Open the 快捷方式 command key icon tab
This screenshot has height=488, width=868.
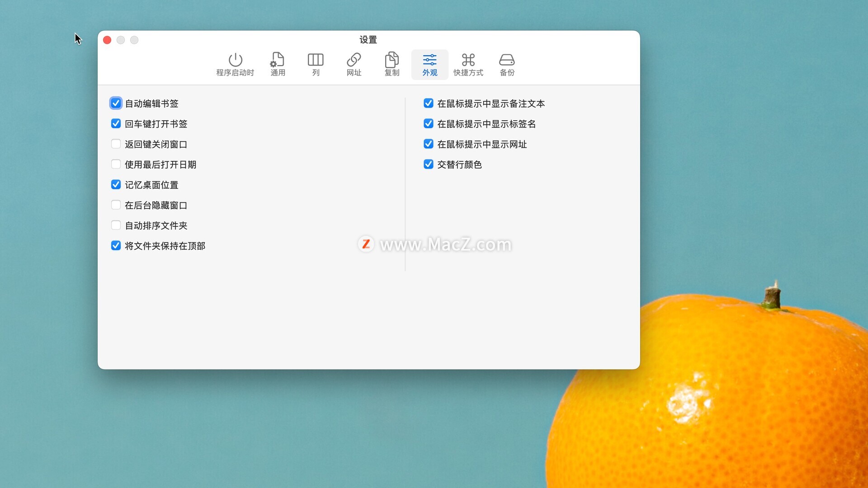(468, 65)
